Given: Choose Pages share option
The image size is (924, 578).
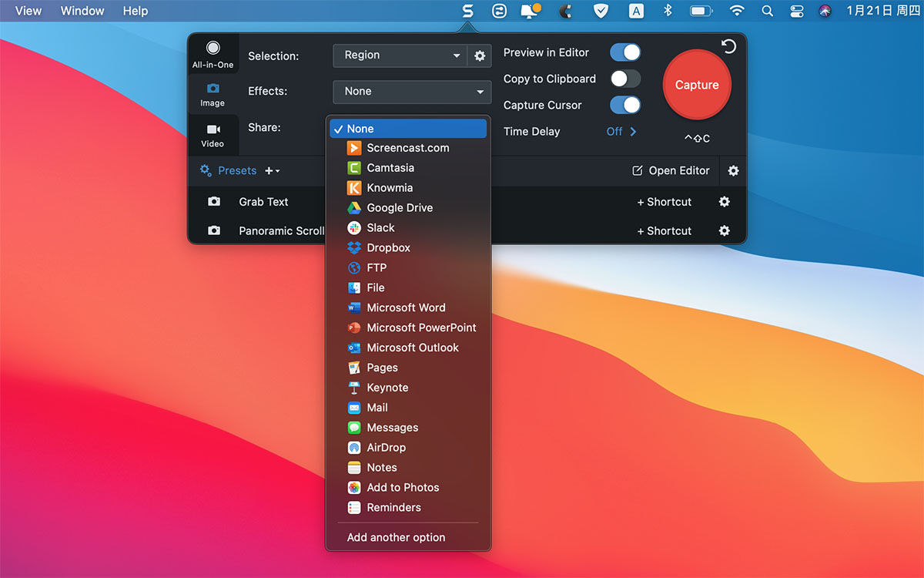Looking at the screenshot, I should (408, 368).
